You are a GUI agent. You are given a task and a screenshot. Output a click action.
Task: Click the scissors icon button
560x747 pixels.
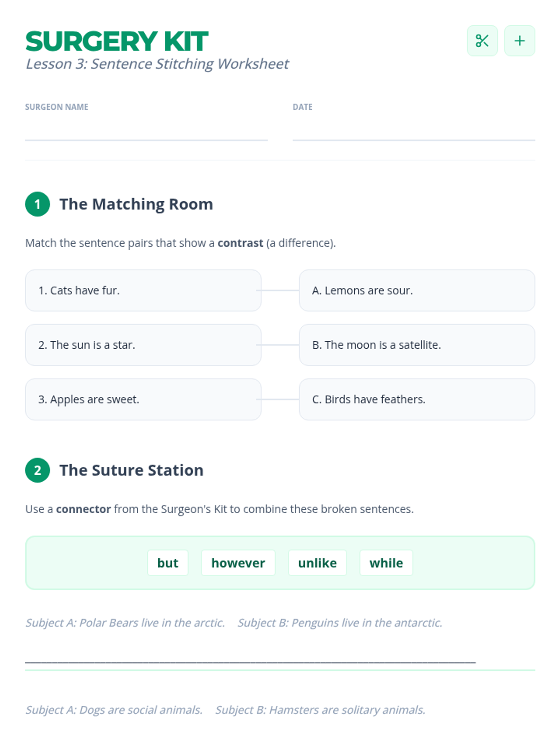[x=482, y=41]
